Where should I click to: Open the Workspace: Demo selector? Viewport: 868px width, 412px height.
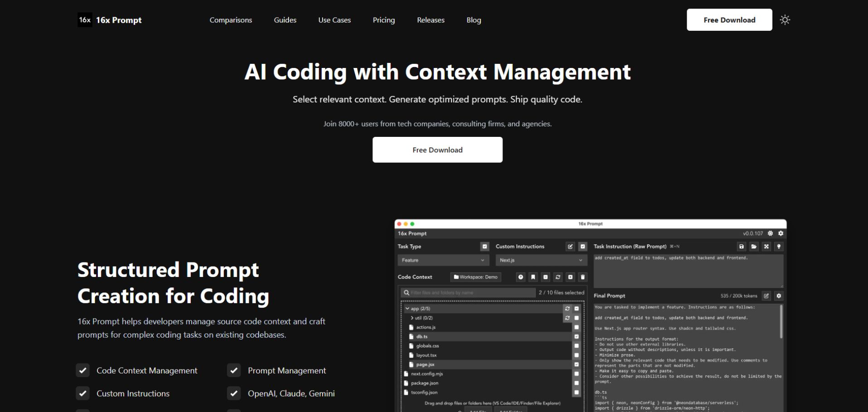pyautogui.click(x=476, y=277)
